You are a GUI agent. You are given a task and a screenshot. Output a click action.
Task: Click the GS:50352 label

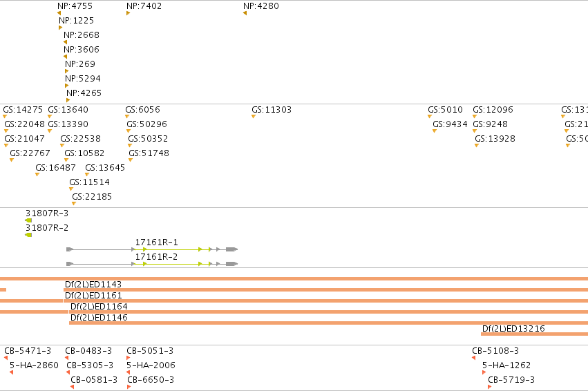[148, 139]
